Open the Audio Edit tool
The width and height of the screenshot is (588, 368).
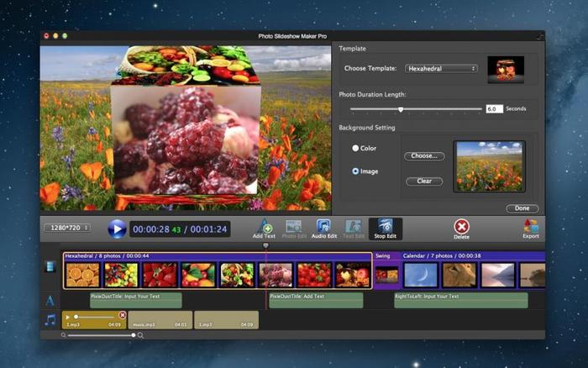[323, 228]
